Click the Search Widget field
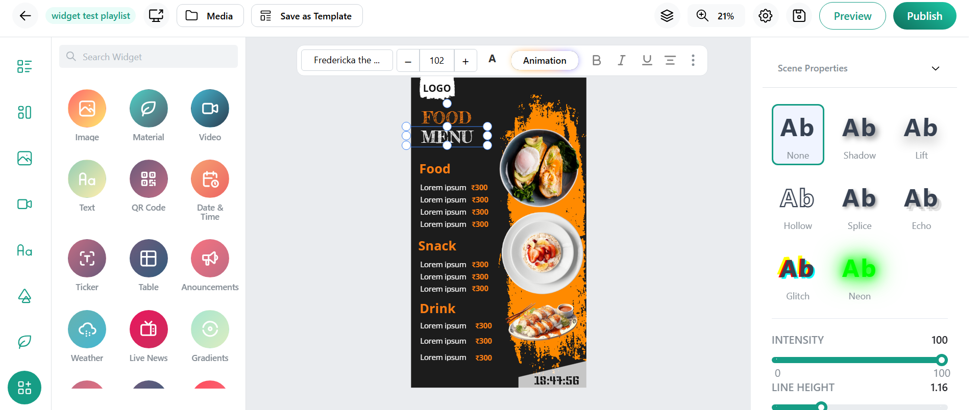The height and width of the screenshot is (410, 980). (x=149, y=57)
